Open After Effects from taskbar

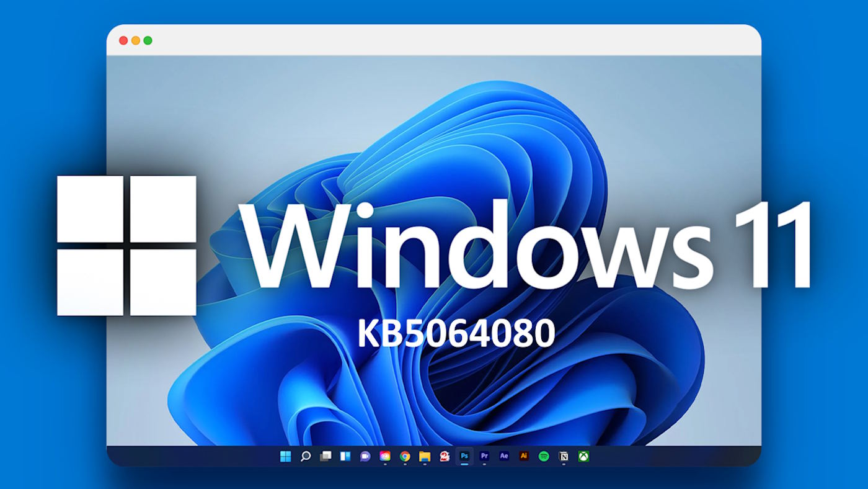click(504, 456)
